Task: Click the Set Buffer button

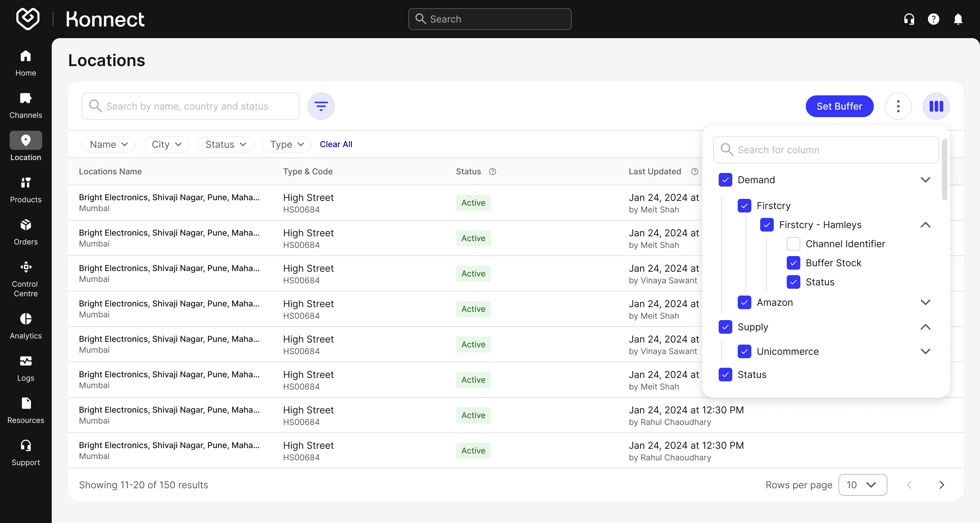Action: point(839,106)
